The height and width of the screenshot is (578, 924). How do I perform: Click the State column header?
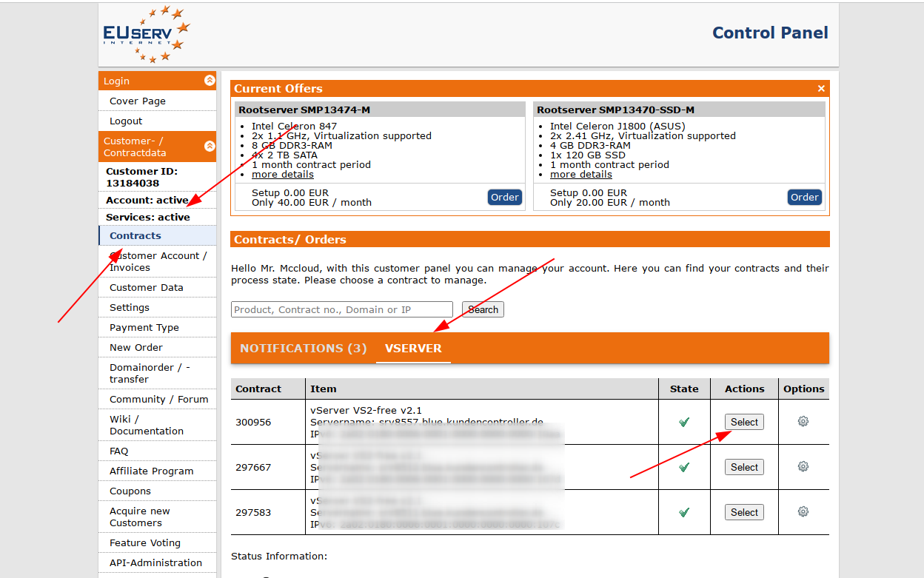point(684,389)
